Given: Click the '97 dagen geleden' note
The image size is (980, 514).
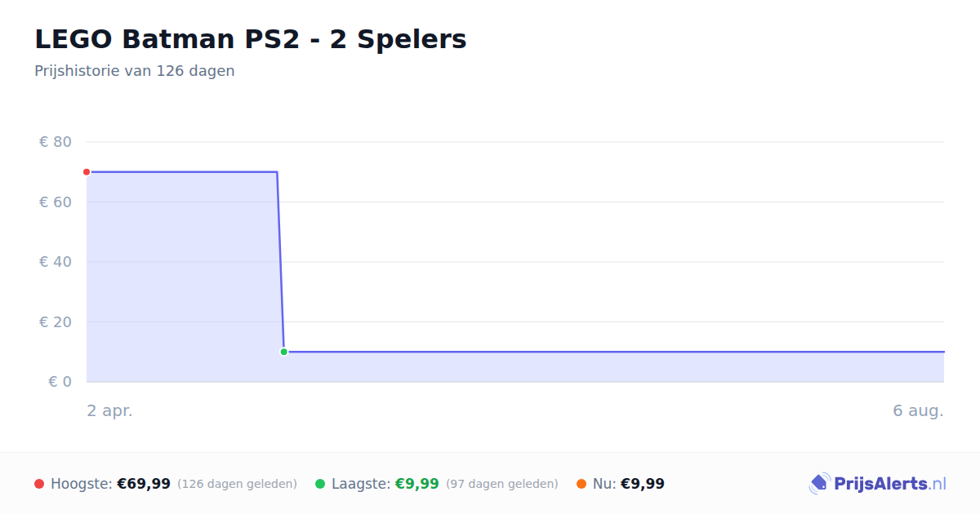Looking at the screenshot, I should pos(502,484).
